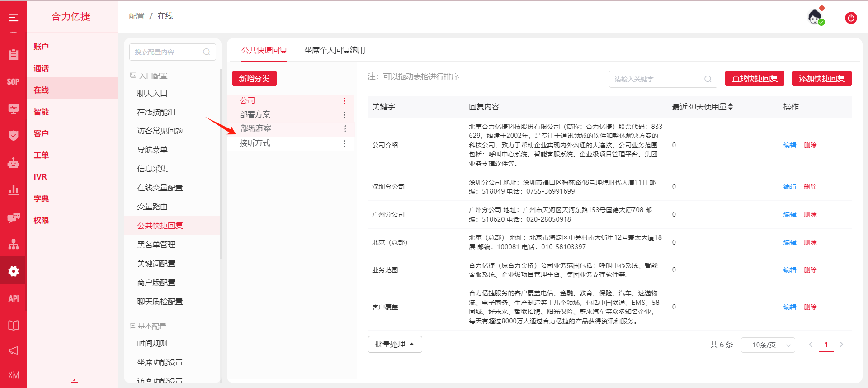Image resolution: width=868 pixels, height=388 pixels.
Task: Click the red power logout icon
Action: point(851,18)
